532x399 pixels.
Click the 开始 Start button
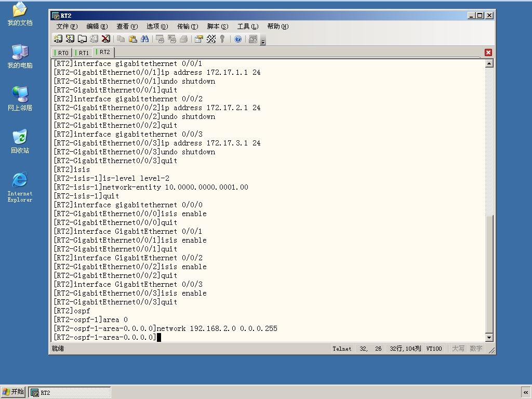click(x=13, y=392)
